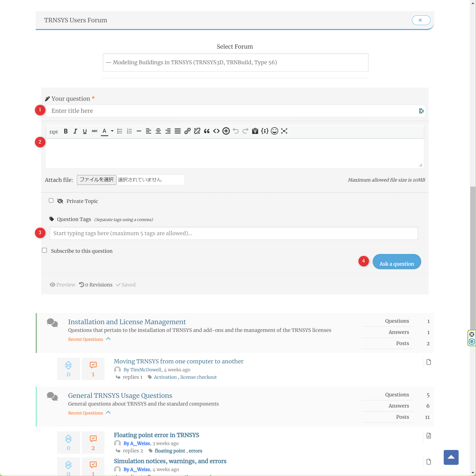Apply strikethrough ABC formatting
The image size is (476, 476).
click(x=94, y=131)
